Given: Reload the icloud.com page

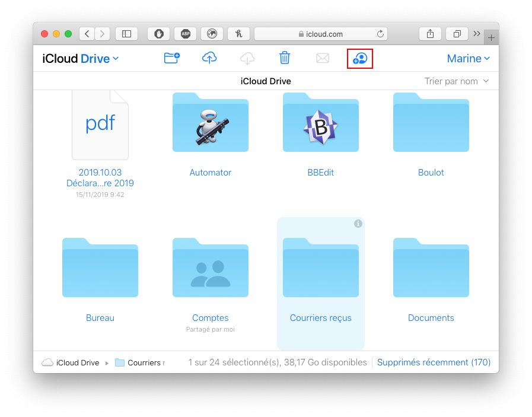Looking at the screenshot, I should click(380, 34).
